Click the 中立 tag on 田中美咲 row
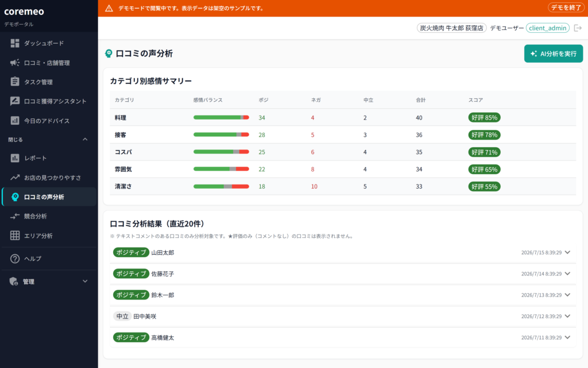 coord(122,316)
